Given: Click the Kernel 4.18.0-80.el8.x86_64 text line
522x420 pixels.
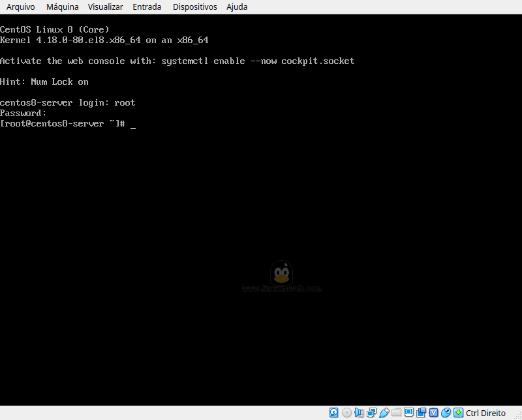Looking at the screenshot, I should (104, 40).
